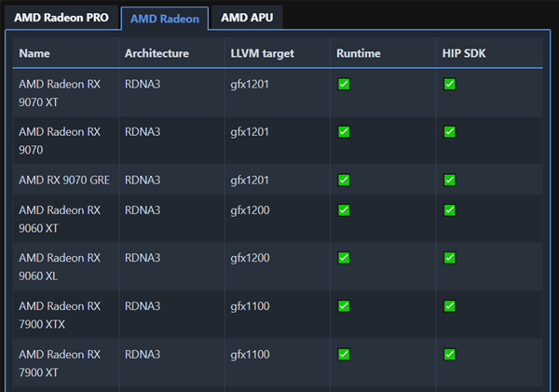Click the Runtime checkmark for RX 9070 GRE
The image size is (559, 392).
pyautogui.click(x=344, y=180)
